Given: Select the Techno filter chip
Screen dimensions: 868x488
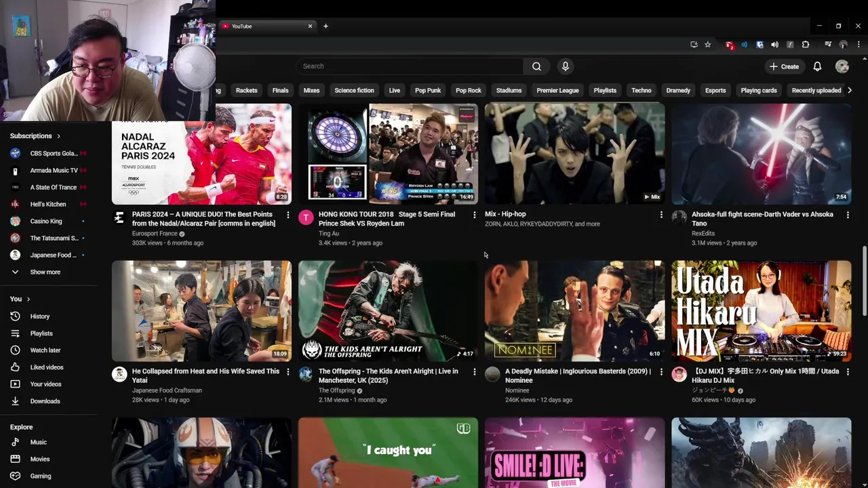Looking at the screenshot, I should click(641, 90).
